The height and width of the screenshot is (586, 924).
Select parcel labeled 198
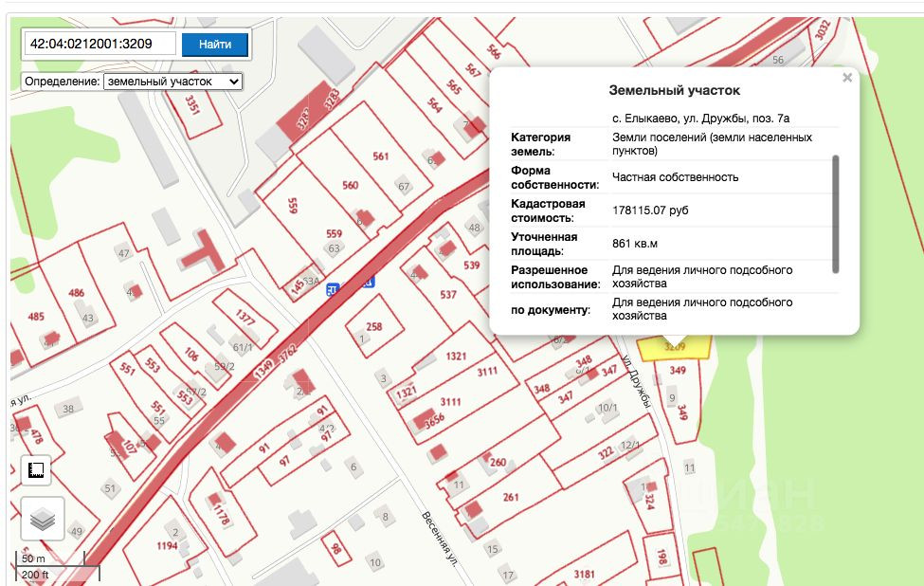pyautogui.click(x=661, y=558)
